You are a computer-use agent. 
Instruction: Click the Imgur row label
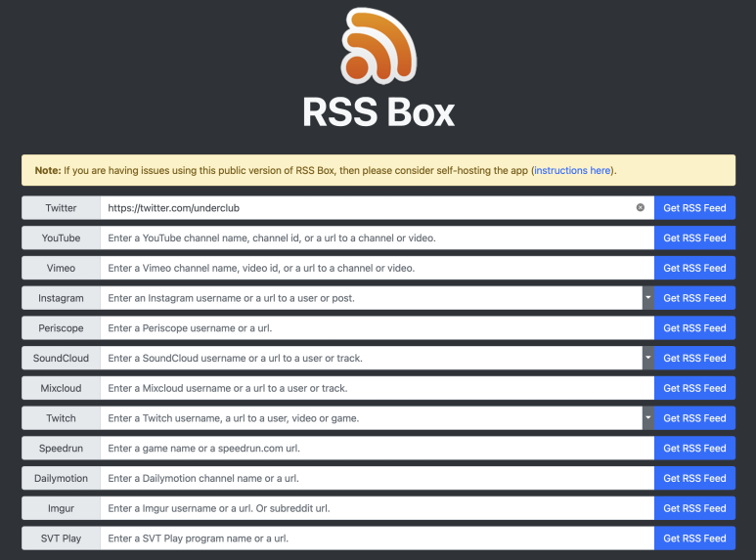[61, 508]
